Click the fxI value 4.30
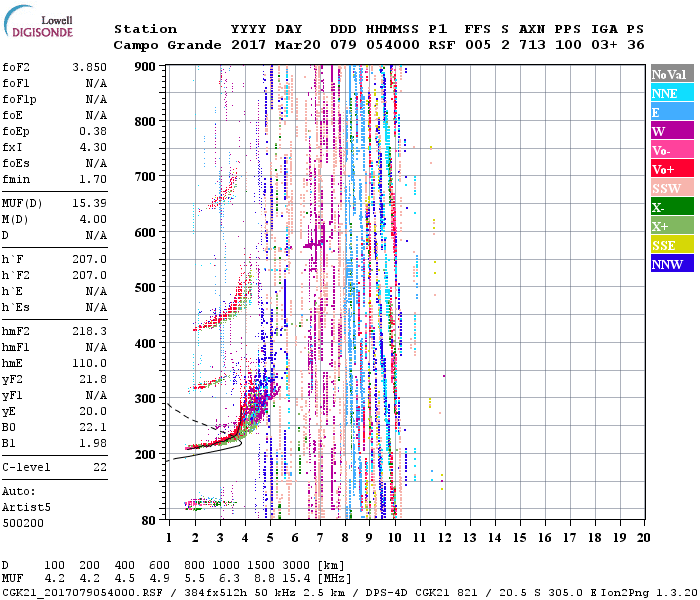700x600 pixels. pyautogui.click(x=93, y=147)
